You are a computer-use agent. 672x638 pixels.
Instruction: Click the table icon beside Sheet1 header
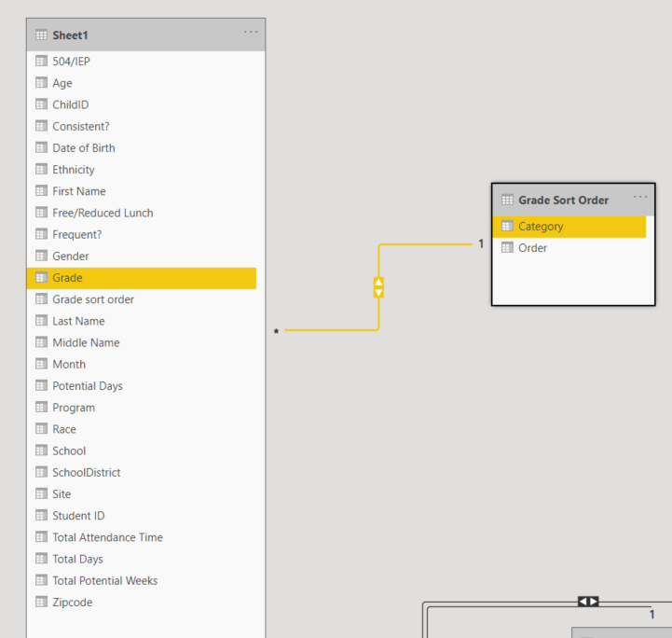click(x=41, y=35)
